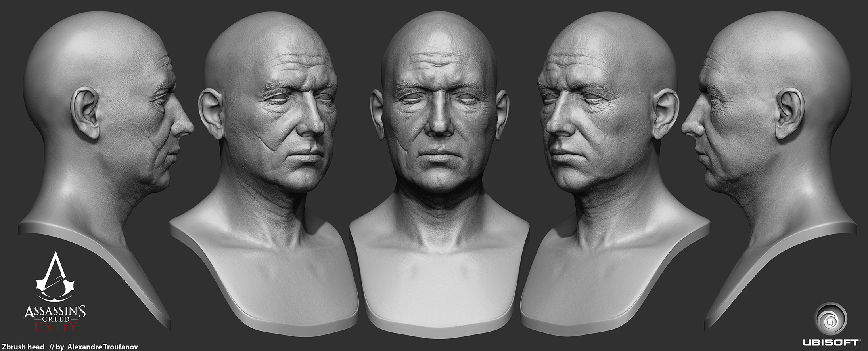The height and width of the screenshot is (351, 868).
Task: Click the Assassin's Creed Unity insignia icon
Action: [x=55, y=277]
